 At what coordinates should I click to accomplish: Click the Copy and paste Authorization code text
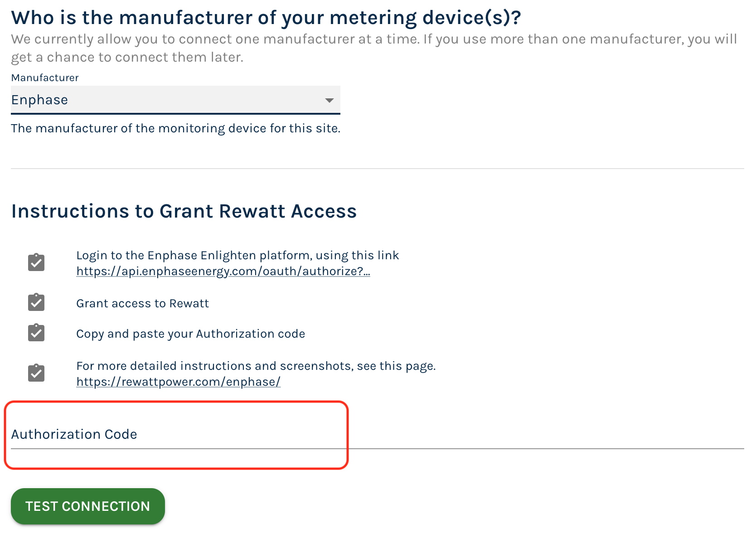coord(190,334)
